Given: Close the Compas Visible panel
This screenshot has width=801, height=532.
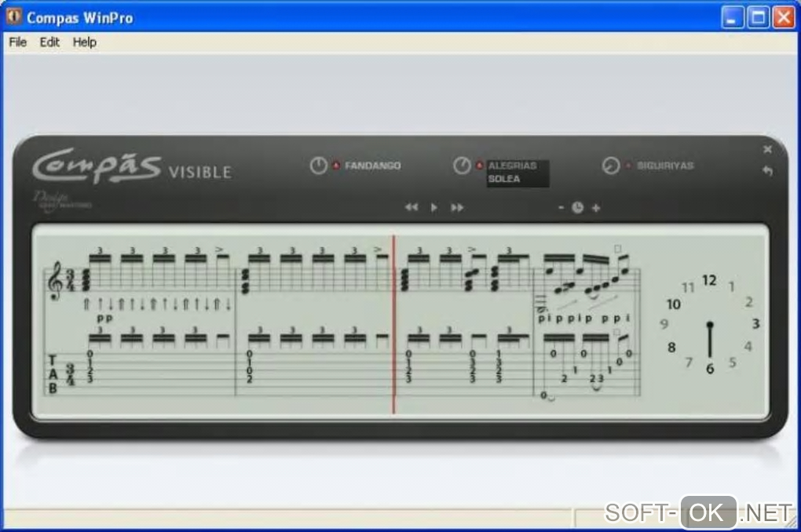Looking at the screenshot, I should [767, 149].
